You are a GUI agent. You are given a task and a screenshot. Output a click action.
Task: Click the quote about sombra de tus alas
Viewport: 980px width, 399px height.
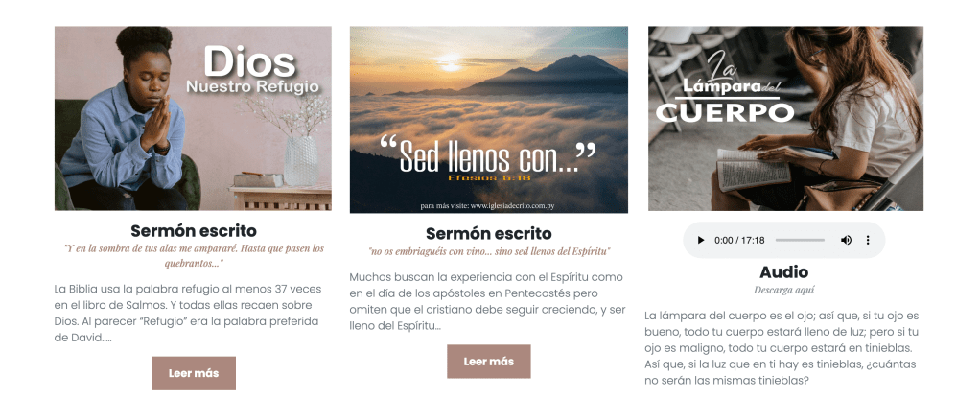[x=194, y=256]
